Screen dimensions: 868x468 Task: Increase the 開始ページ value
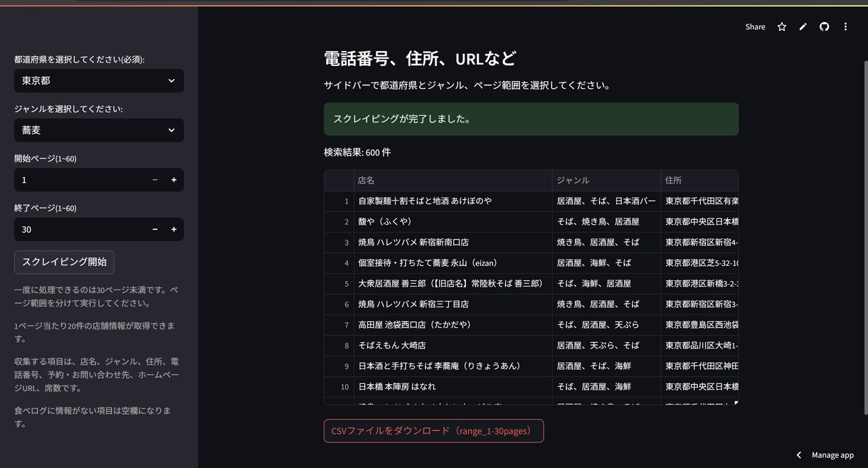(x=174, y=180)
